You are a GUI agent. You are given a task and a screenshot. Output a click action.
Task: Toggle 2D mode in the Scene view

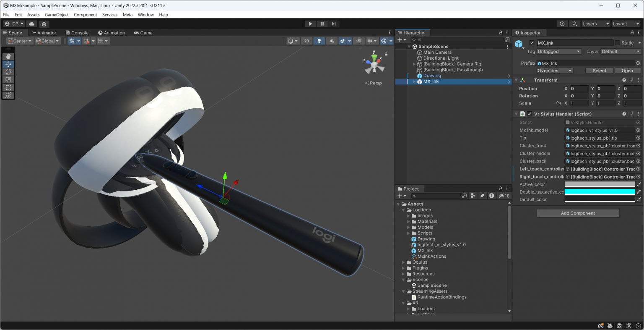(306, 41)
